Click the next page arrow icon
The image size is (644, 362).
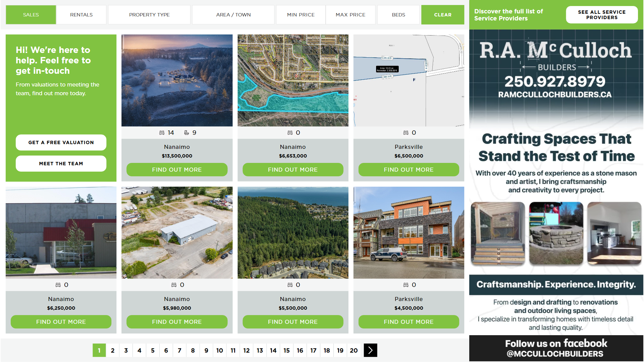click(x=370, y=350)
